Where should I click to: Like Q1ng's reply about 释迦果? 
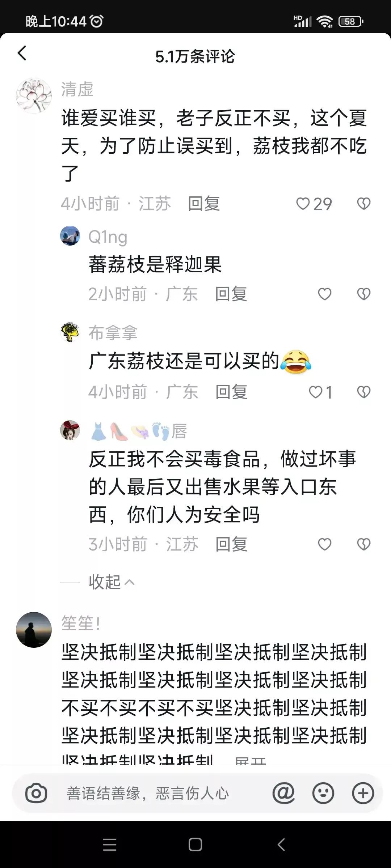click(x=324, y=294)
